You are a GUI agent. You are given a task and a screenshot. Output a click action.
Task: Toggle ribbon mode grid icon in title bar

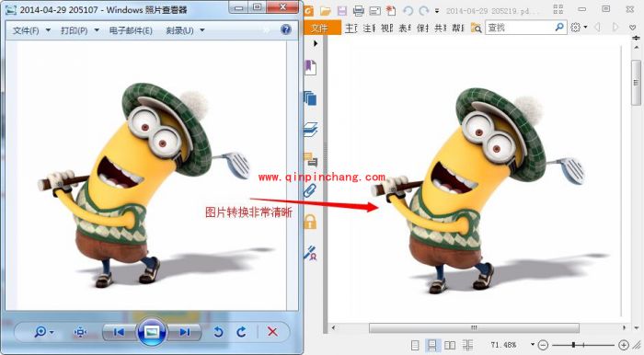tap(558, 8)
